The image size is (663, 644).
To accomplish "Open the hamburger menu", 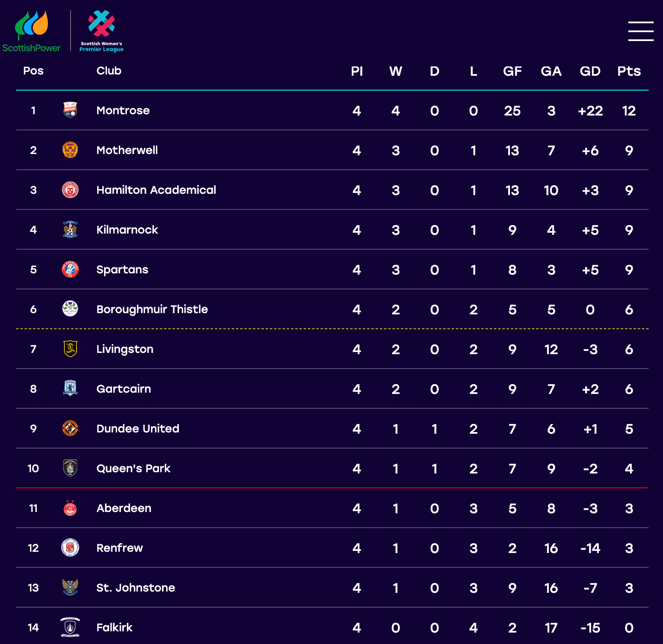I will (x=641, y=31).
